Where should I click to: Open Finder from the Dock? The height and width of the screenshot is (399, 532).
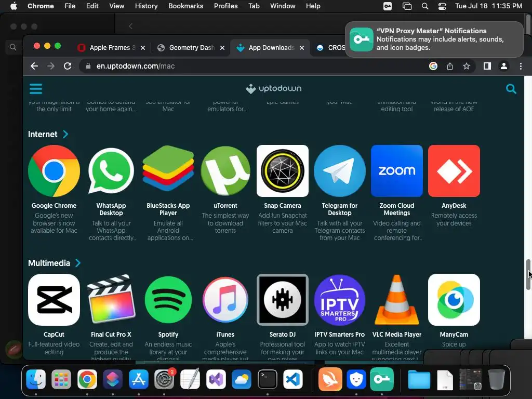tap(36, 379)
